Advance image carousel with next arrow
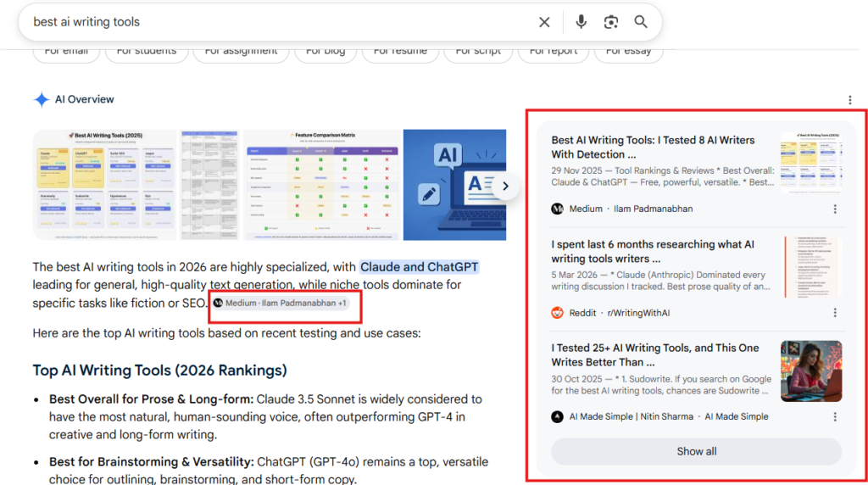 point(505,186)
